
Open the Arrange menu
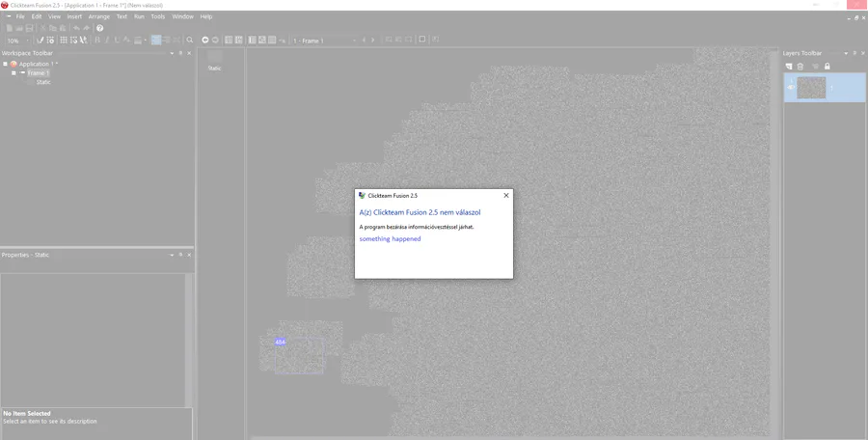coord(99,16)
